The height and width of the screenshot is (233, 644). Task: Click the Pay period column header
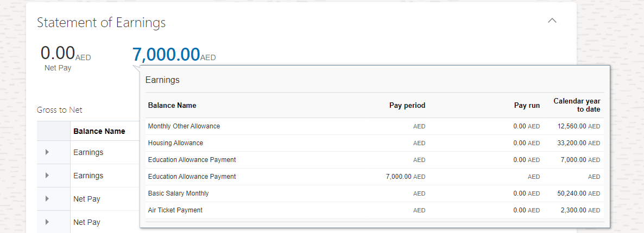[x=407, y=106]
